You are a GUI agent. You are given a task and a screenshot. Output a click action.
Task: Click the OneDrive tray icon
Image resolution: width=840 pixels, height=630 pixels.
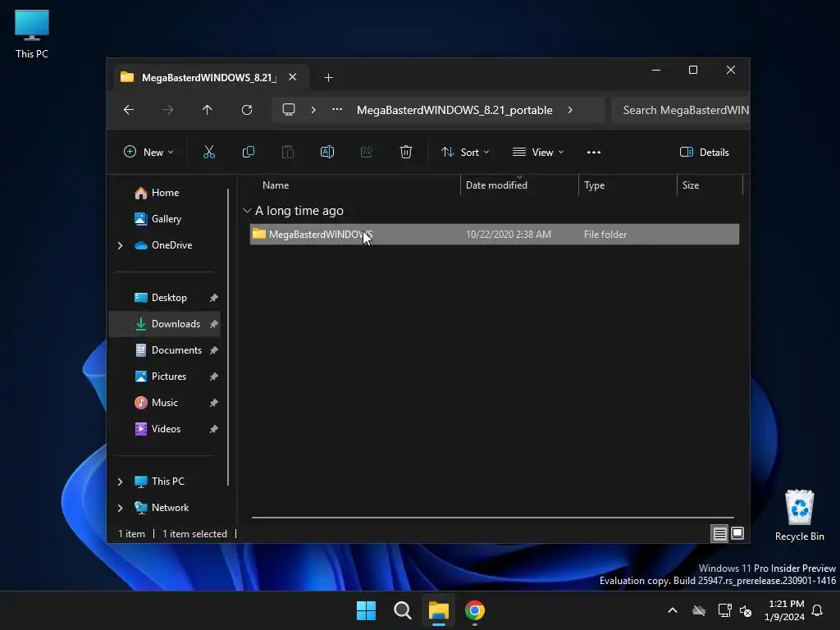coord(699,610)
